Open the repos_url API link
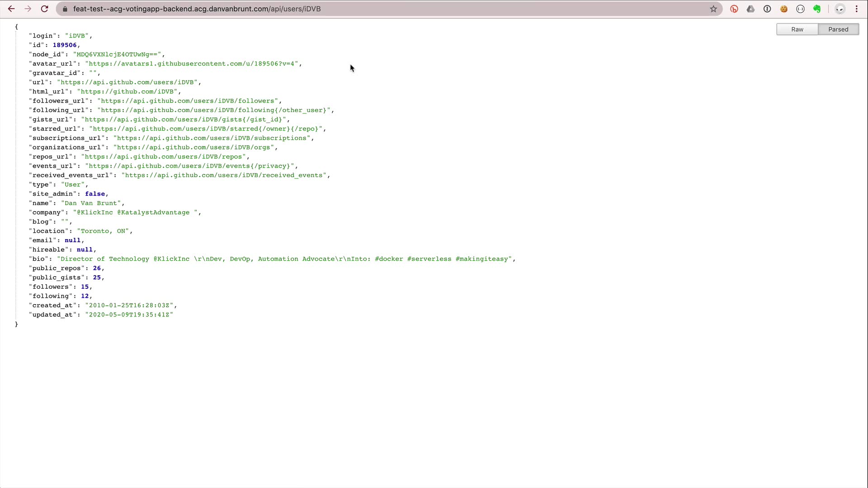Viewport: 868px width, 488px height. click(x=163, y=157)
